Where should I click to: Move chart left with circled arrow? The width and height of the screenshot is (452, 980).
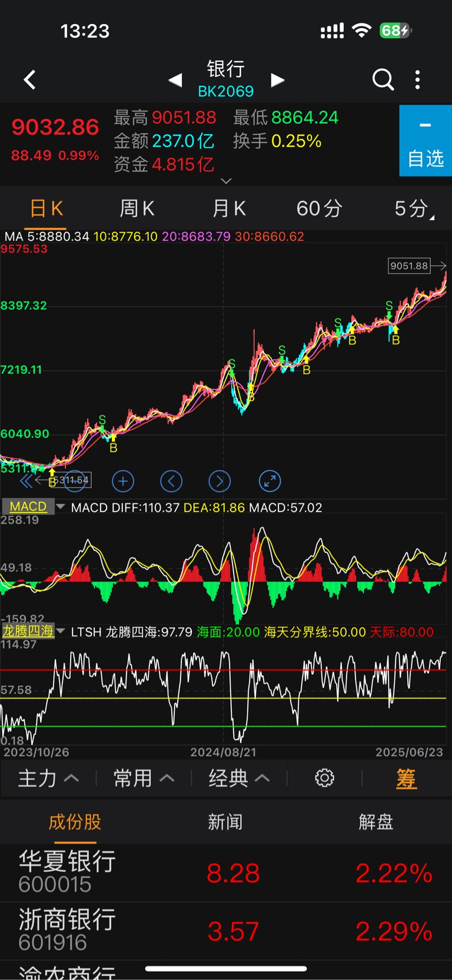tap(171, 481)
